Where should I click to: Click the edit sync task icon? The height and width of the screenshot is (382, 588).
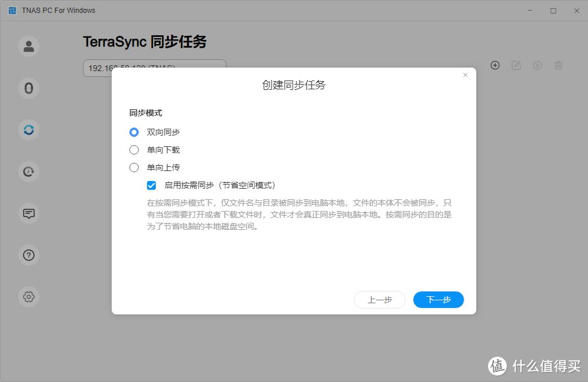click(x=516, y=65)
